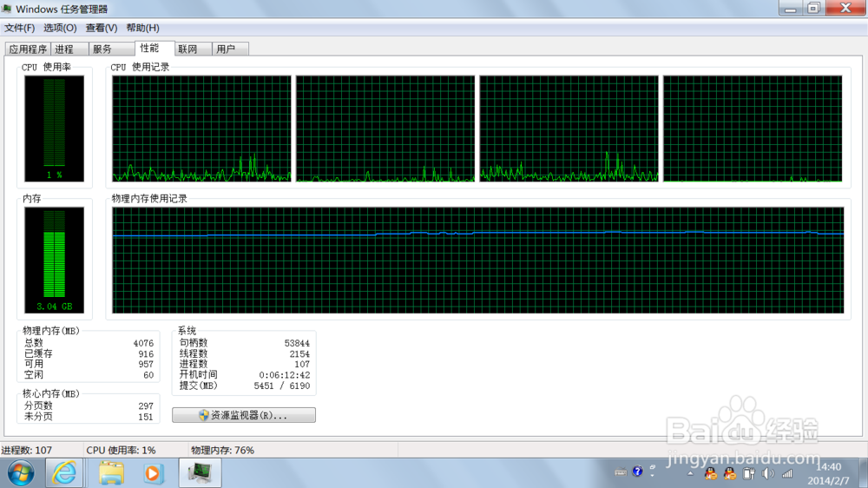
Task: Click QQ tray icon beside hidden-icons arrow
Action: [711, 473]
